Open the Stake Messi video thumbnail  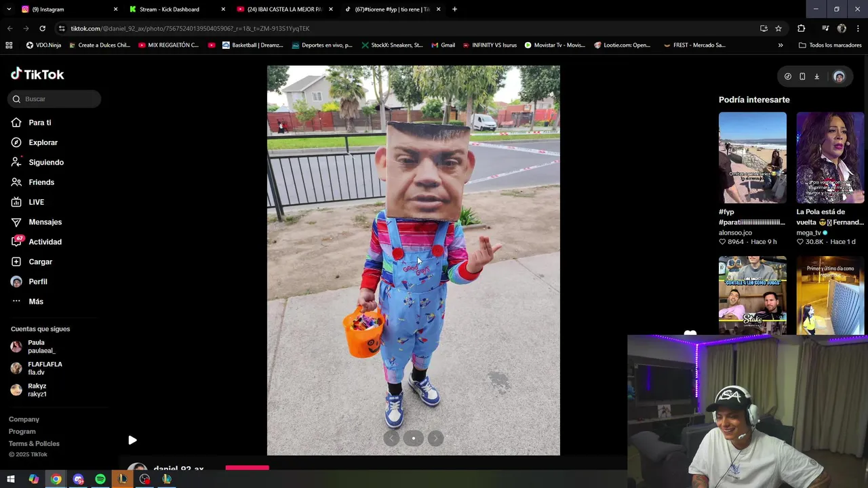[x=753, y=296]
